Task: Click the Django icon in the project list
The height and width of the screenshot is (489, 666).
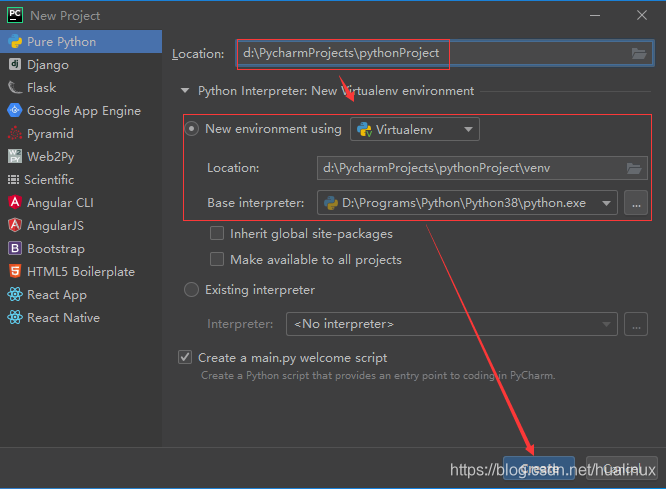Action: [x=15, y=65]
